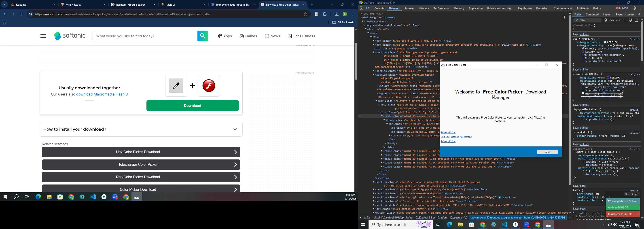Click the Free Color Picker eyedropper thumbnail

point(176,85)
